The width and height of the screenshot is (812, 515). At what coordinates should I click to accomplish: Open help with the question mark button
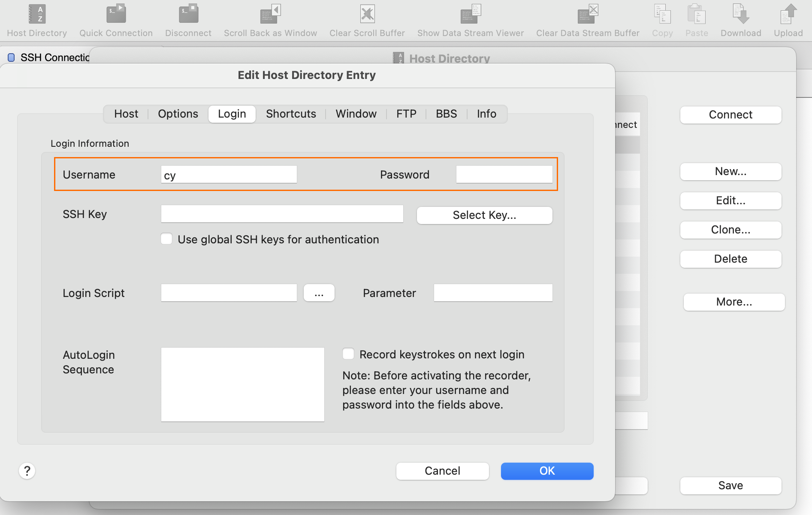point(27,471)
